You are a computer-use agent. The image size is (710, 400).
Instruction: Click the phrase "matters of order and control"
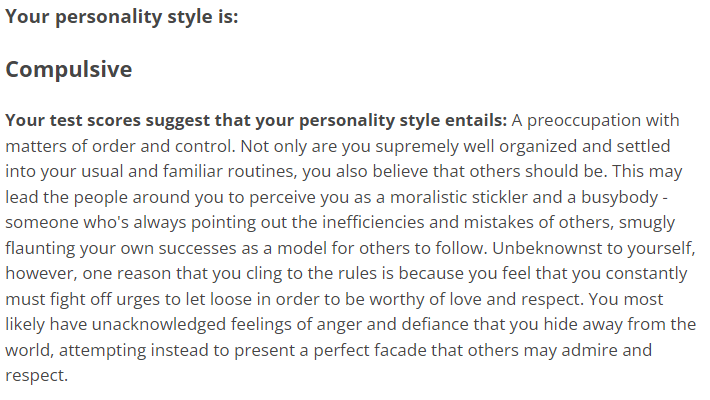[x=111, y=144]
